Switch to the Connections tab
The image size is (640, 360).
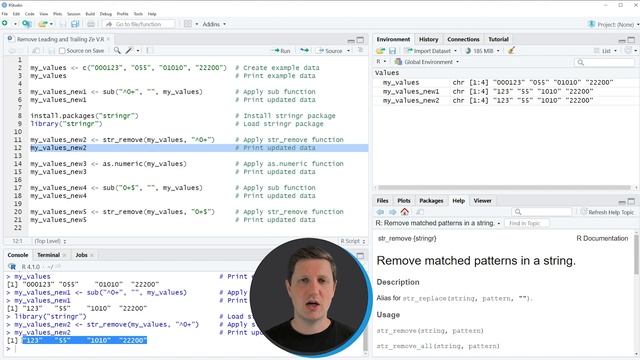pyautogui.click(x=463, y=39)
